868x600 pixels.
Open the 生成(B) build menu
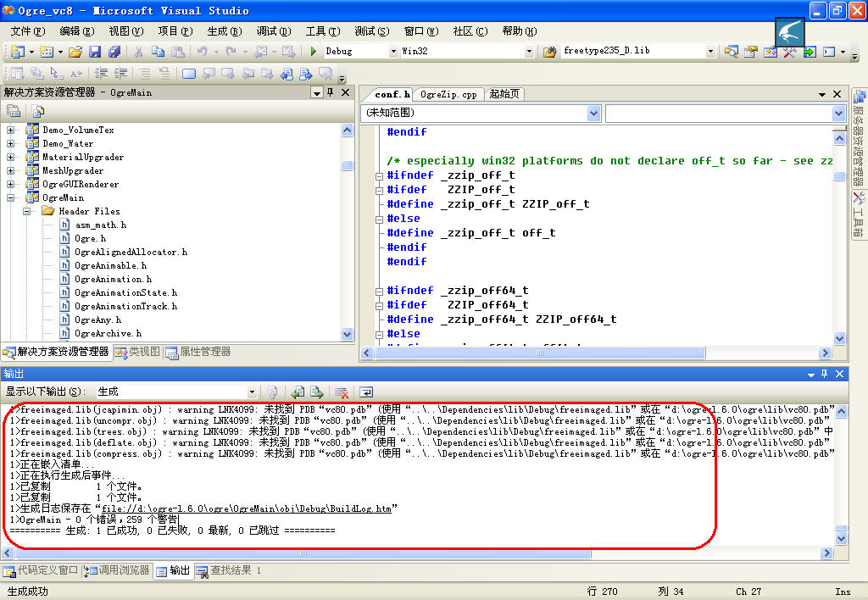click(225, 31)
